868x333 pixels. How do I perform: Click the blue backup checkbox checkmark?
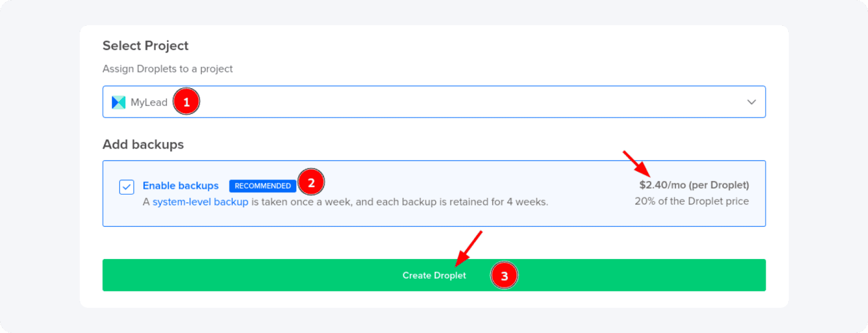[x=126, y=186]
